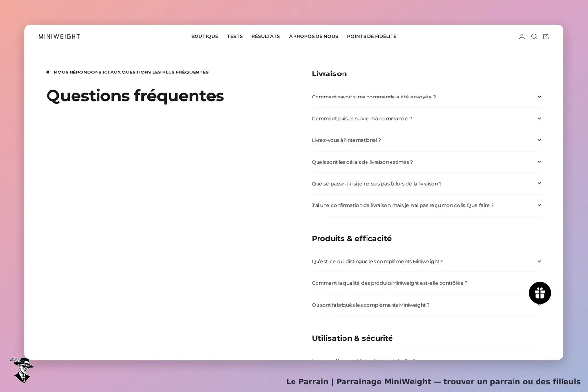The height and width of the screenshot is (392, 588).
Task: Go to Miniweight home logo
Action: point(59,36)
